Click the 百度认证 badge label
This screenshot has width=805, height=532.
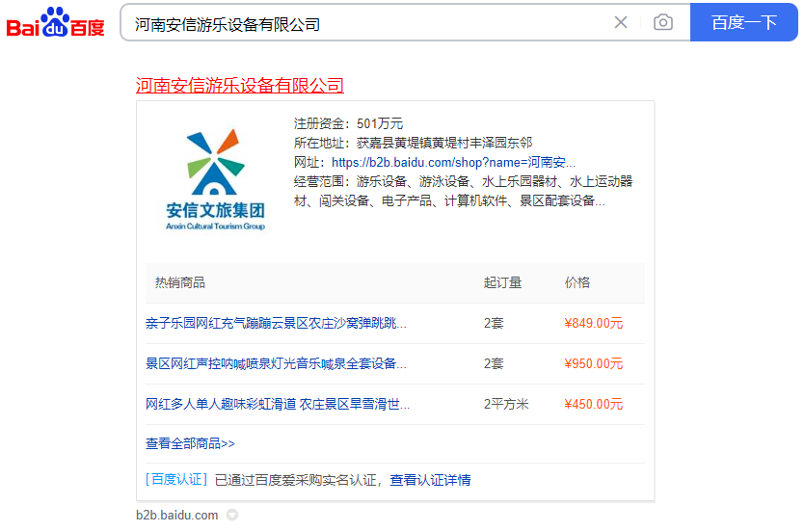[176, 479]
